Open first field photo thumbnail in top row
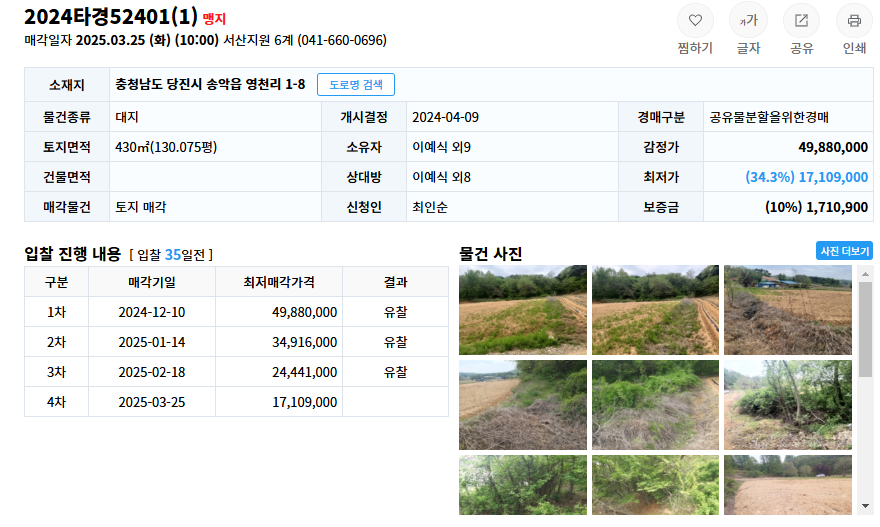The image size is (880, 527). click(522, 310)
